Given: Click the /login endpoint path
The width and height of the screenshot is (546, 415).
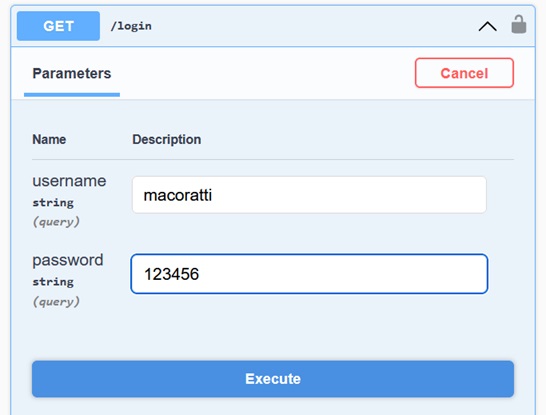Looking at the screenshot, I should tap(131, 26).
